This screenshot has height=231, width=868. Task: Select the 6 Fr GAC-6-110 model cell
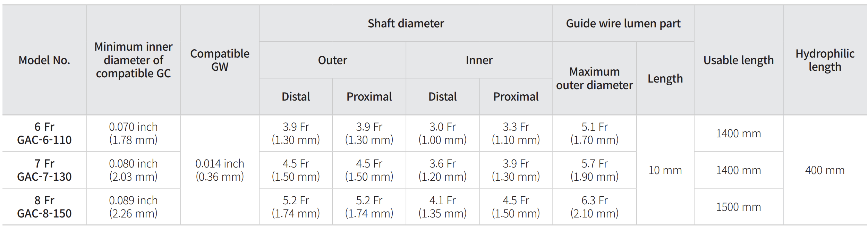tap(44, 134)
